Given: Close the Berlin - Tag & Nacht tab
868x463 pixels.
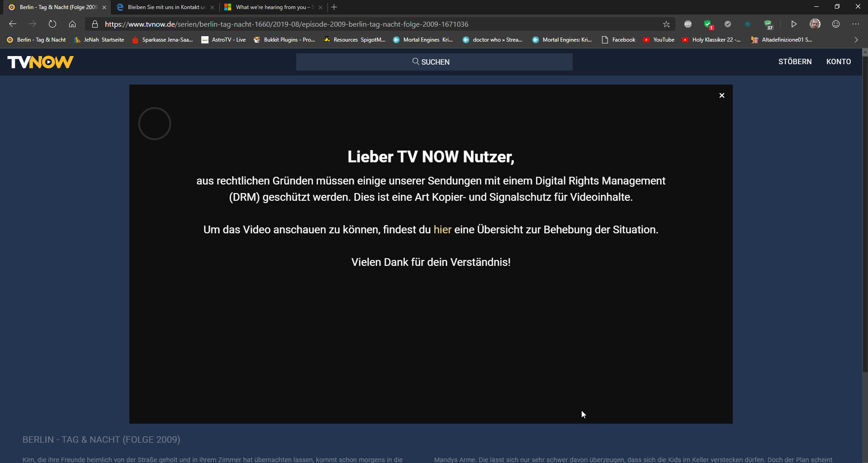Looking at the screenshot, I should pos(104,7).
